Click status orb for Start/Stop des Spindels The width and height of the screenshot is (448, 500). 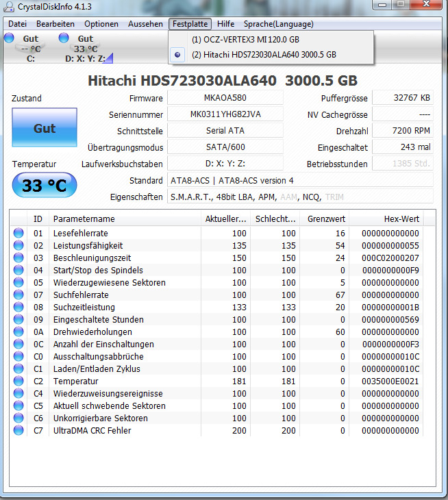18,270
